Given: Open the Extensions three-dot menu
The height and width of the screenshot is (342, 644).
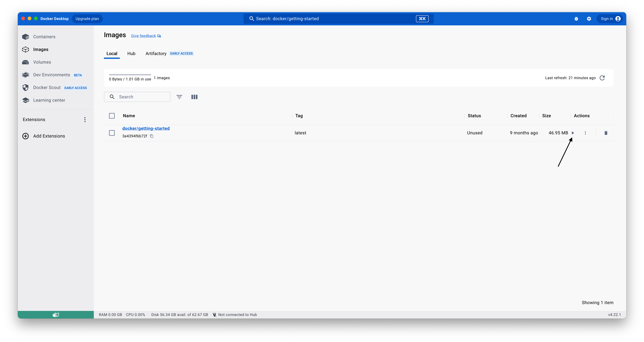Looking at the screenshot, I should (85, 120).
